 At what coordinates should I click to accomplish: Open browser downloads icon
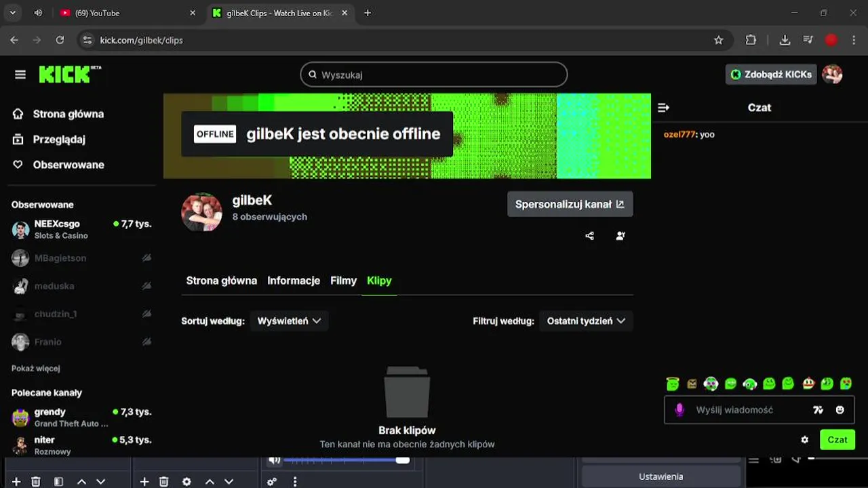(x=785, y=40)
